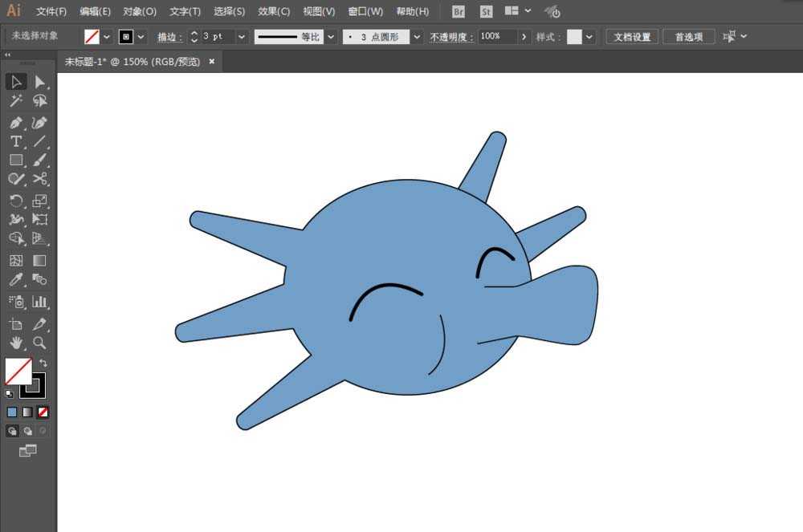Click the 文档设置 button

[x=631, y=37]
